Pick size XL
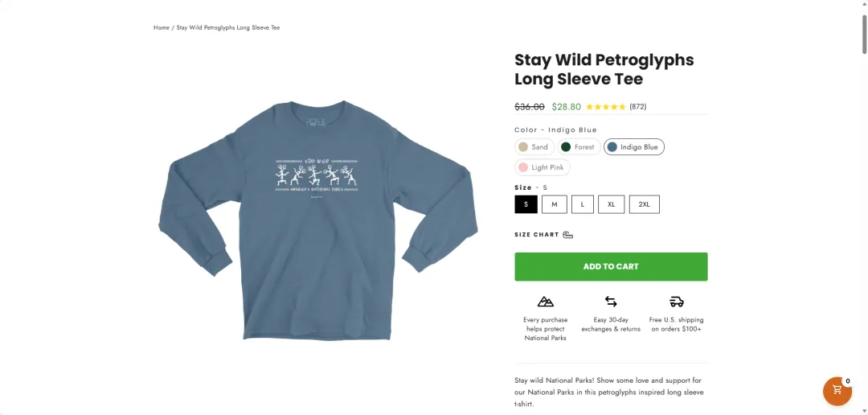This screenshot has height=415, width=868. 611,204
